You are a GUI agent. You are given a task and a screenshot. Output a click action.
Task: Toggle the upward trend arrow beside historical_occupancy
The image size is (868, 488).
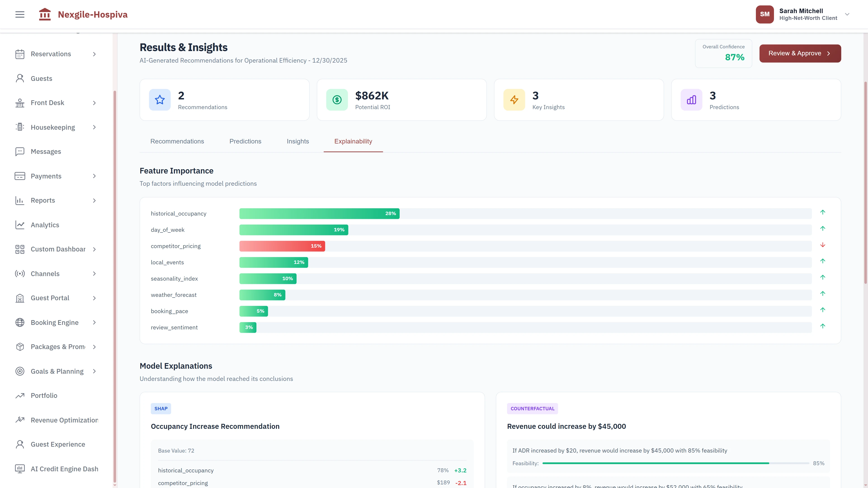(x=823, y=213)
